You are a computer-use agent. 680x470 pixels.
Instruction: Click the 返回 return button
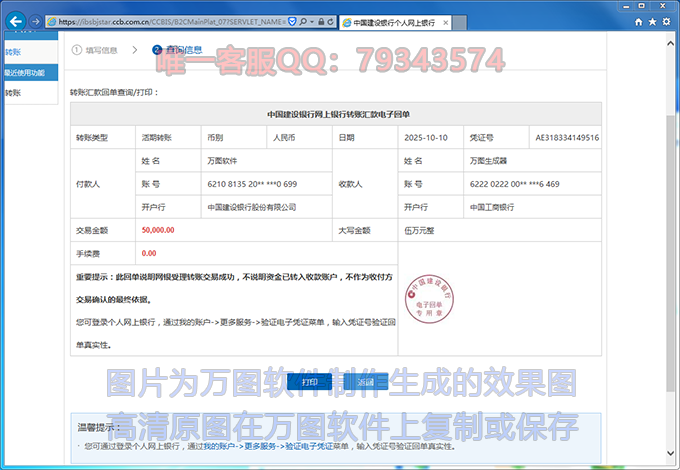pos(366,381)
